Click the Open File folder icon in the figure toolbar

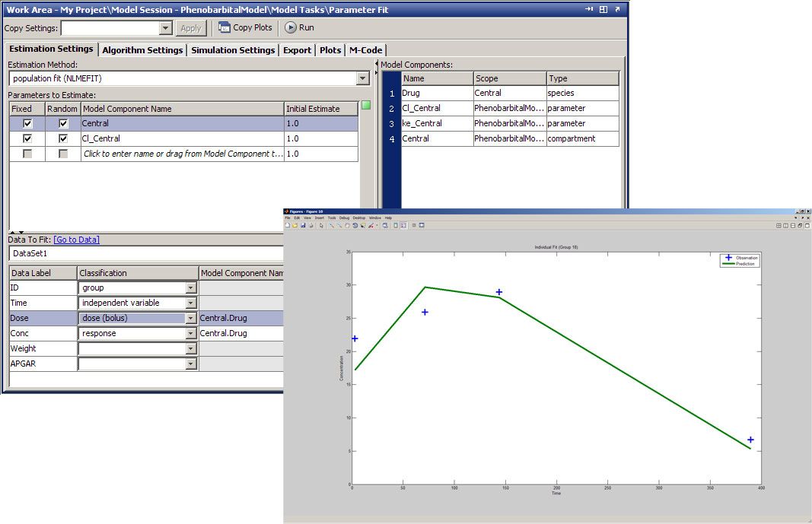tap(295, 226)
